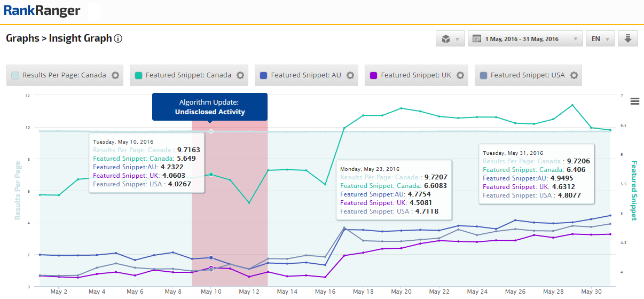Image resolution: width=644 pixels, height=299 pixels.
Task: Click the Insight Graph info icon
Action: click(119, 38)
